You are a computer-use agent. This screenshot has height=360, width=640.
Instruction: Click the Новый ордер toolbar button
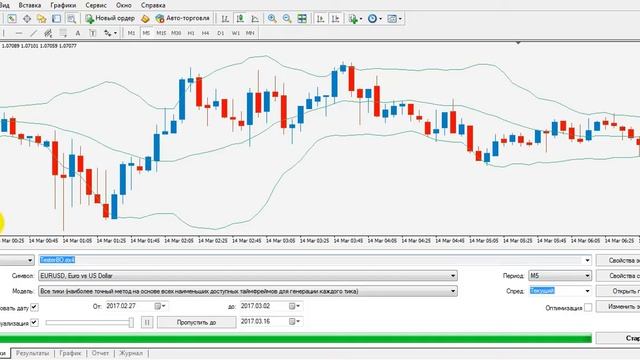[x=110, y=18]
